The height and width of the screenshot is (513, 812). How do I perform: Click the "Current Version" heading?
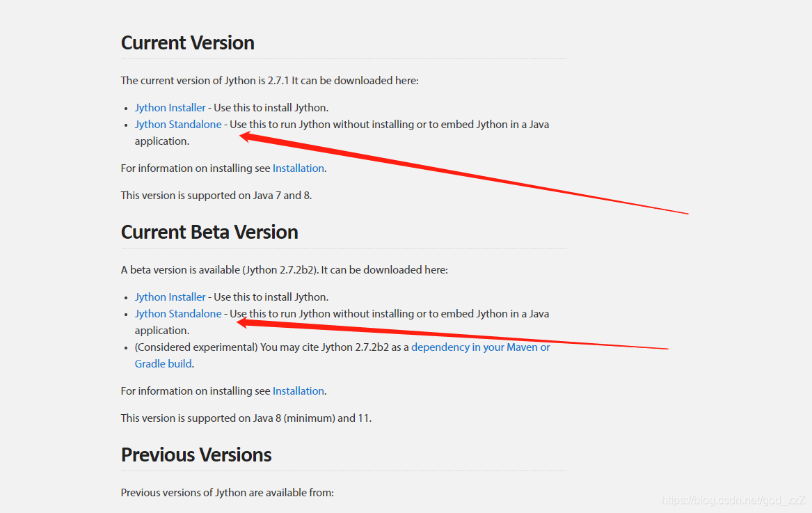[187, 42]
